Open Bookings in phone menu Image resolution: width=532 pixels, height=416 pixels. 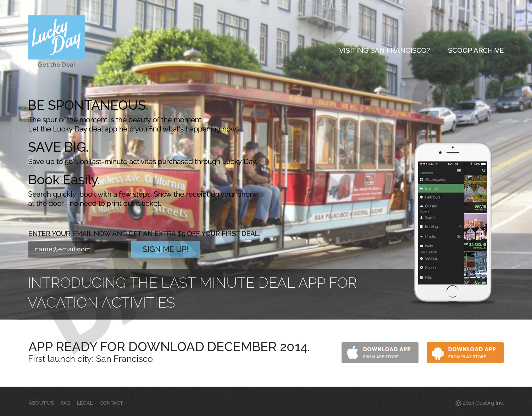[441, 227]
